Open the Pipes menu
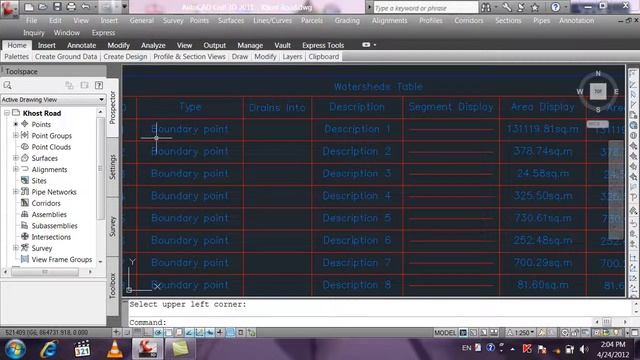The width and height of the screenshot is (640, 360). (541, 20)
